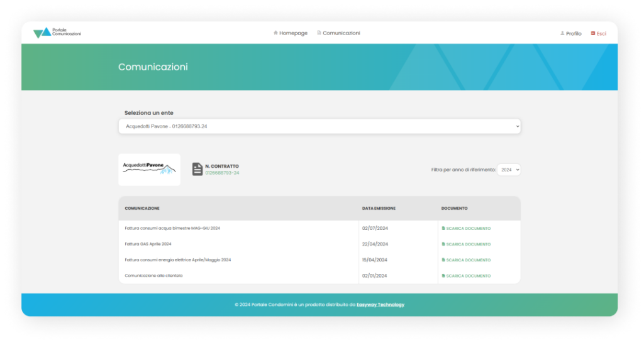Click the Acquedotti Pavone logo thumbnail
The image size is (644, 343).
pyautogui.click(x=149, y=169)
